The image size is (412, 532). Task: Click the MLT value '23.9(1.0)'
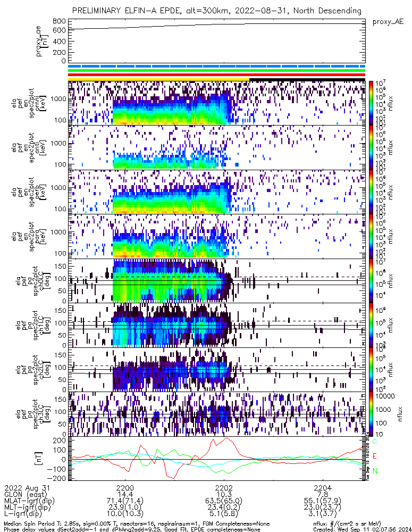125,508
